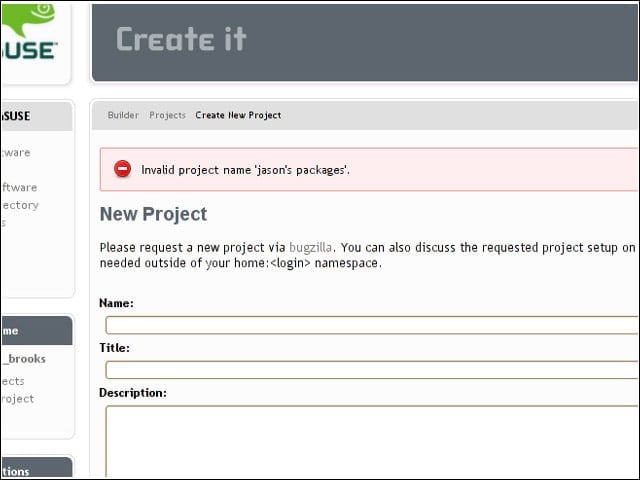Viewport: 640px width, 480px height.
Task: Open the sidebar link ending in 'ftware'
Action: tap(19, 187)
